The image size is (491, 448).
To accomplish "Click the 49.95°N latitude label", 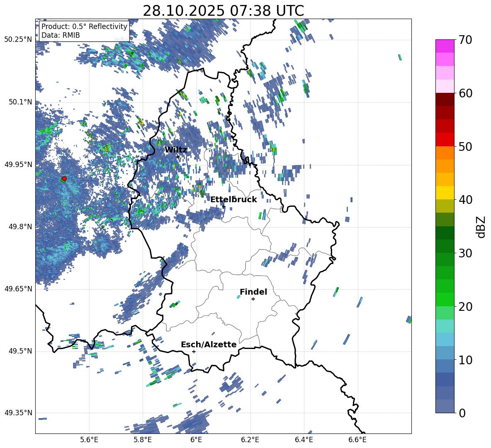I will 18,165.
